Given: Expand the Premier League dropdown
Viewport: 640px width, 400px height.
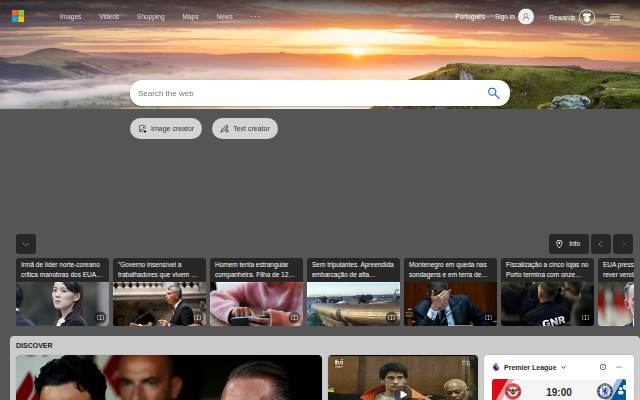Looking at the screenshot, I should coord(564,367).
